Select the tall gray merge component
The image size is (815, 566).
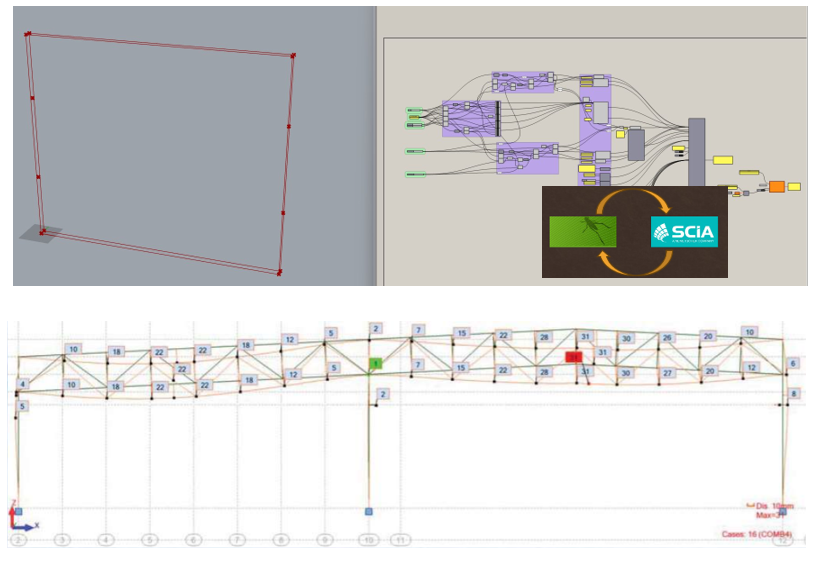[696, 153]
